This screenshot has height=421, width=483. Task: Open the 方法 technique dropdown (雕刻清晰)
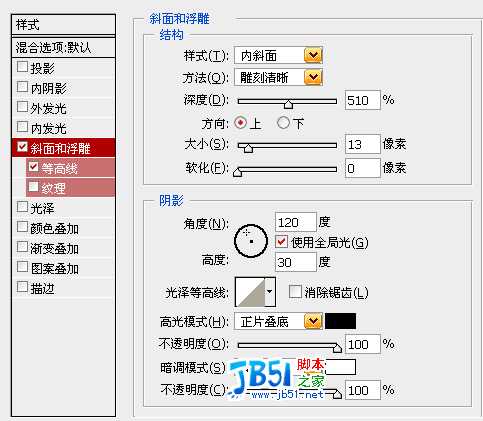(278, 77)
